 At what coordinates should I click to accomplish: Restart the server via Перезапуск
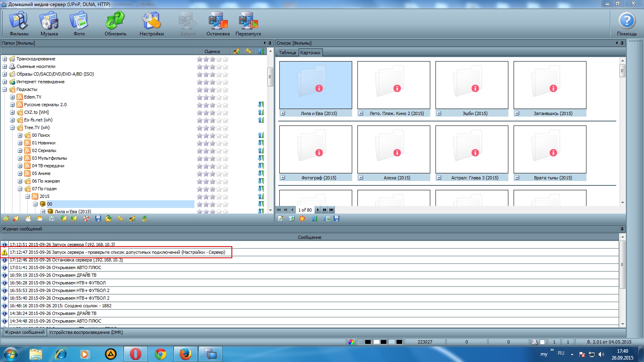(248, 24)
